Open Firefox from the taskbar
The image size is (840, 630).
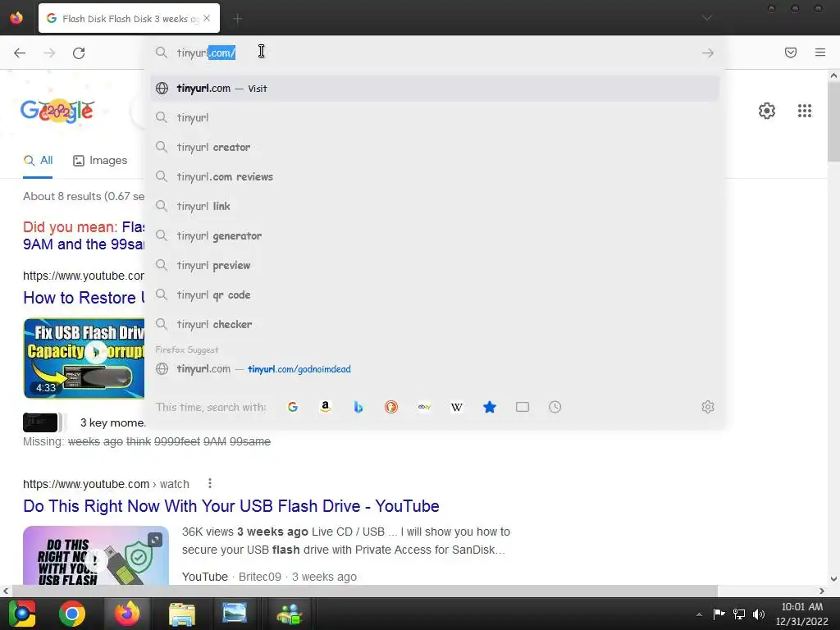click(x=127, y=614)
